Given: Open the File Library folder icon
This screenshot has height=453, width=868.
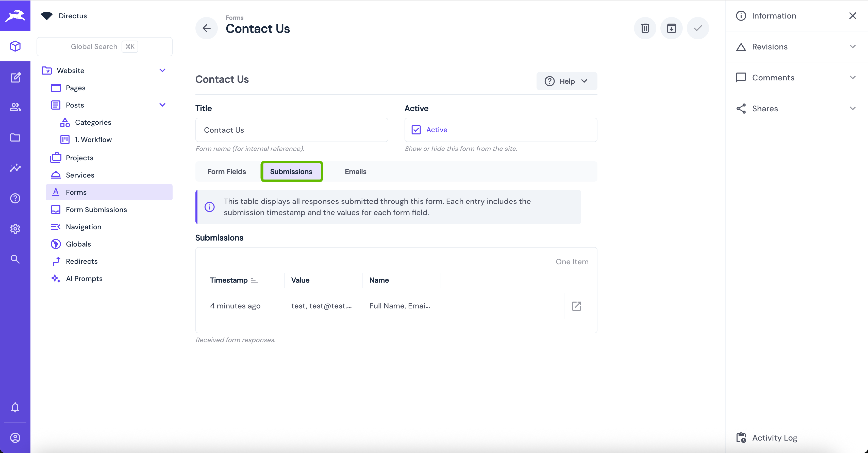Looking at the screenshot, I should tap(15, 137).
